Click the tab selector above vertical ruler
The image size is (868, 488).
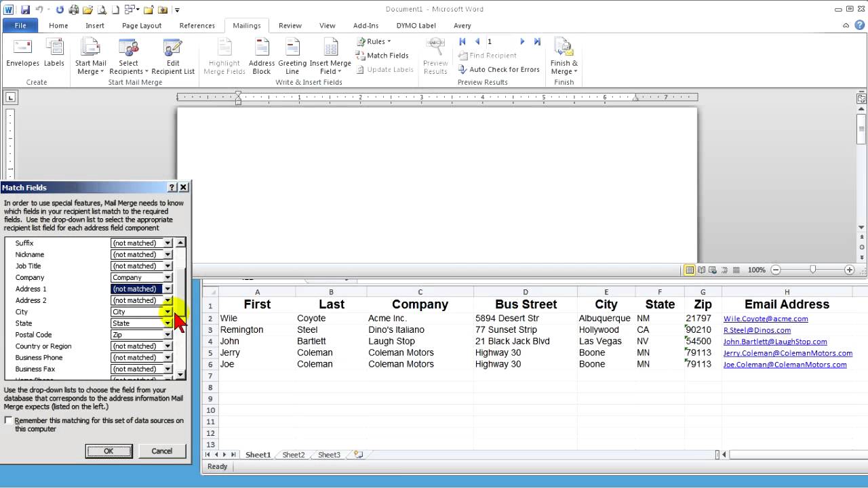9,98
